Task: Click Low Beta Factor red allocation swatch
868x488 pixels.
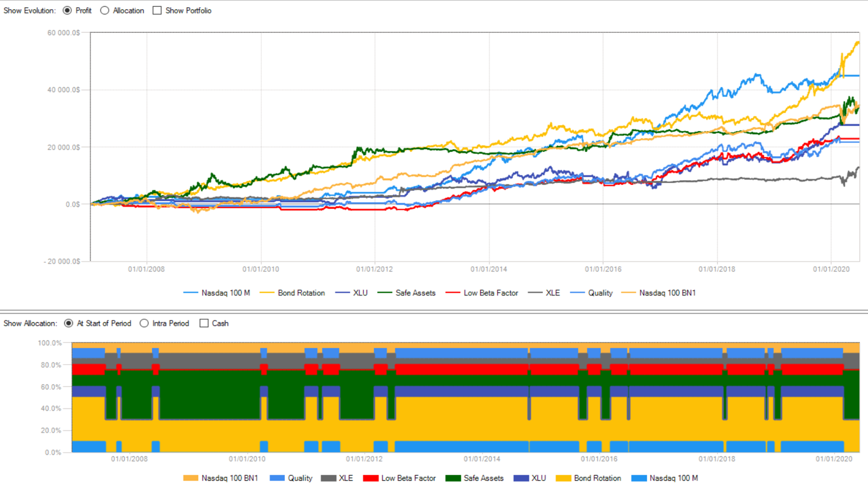Action: (371, 478)
